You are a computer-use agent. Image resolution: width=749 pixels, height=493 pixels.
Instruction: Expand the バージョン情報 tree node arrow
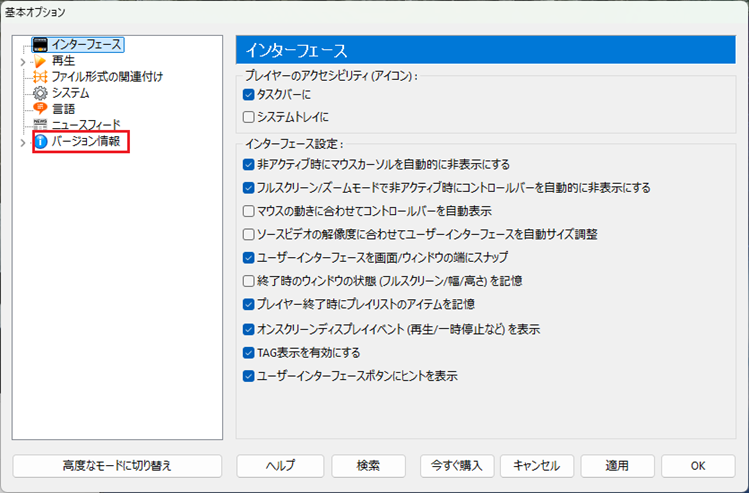click(22, 142)
